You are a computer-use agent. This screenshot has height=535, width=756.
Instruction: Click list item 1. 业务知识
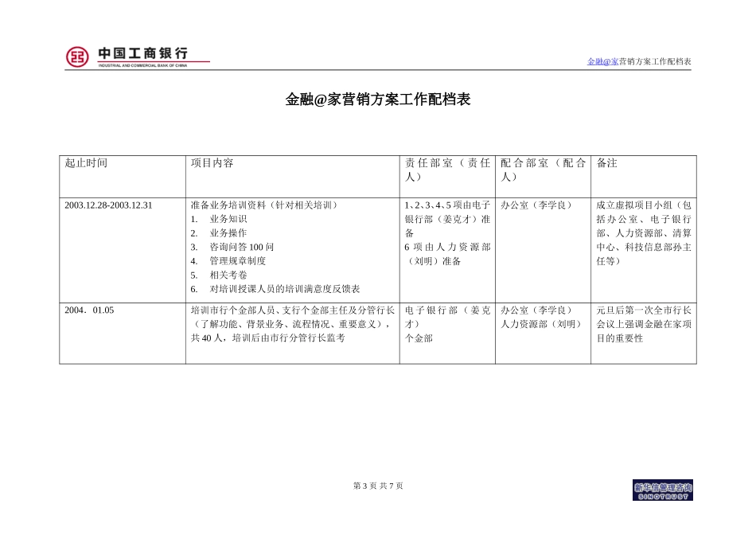coord(218,219)
